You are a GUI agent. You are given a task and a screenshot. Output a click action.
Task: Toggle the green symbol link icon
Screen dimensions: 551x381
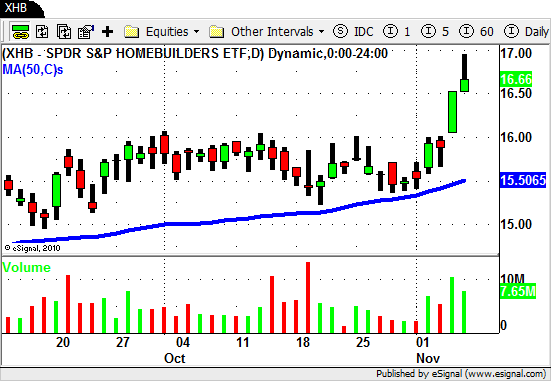point(20,32)
